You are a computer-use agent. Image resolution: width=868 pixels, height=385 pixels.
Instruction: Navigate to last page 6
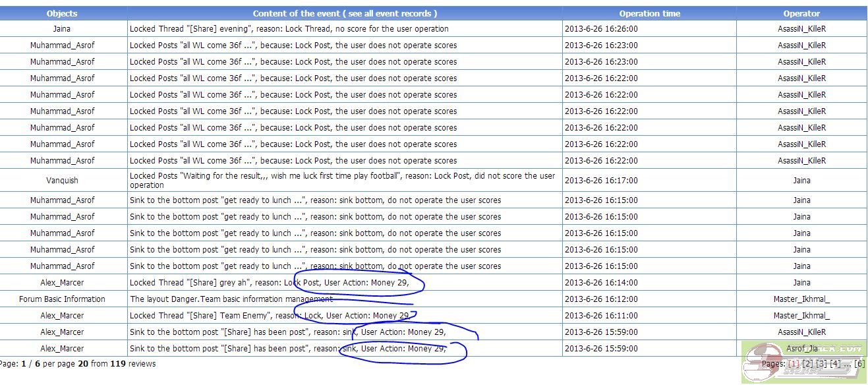click(x=859, y=364)
